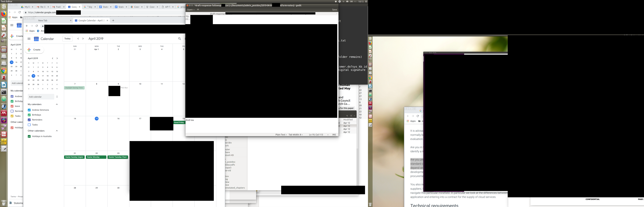Go to previous month in mini calendar
644x207 pixels.
coord(53,58)
